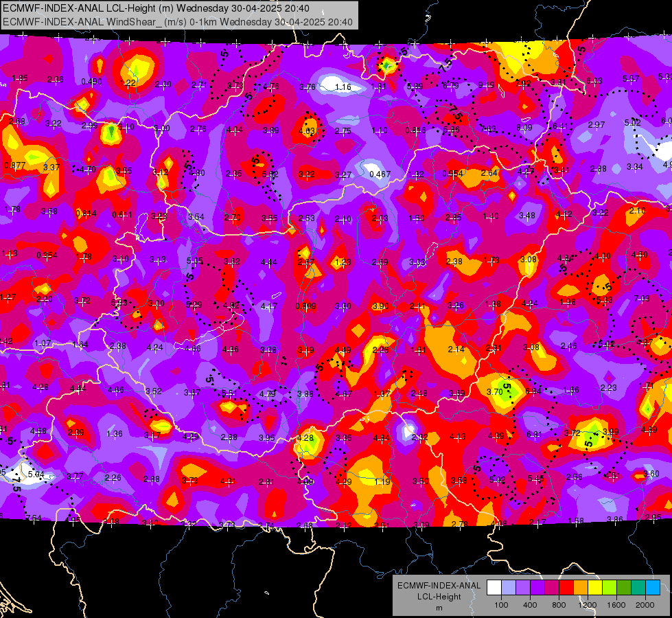
Task: Click the WindShear 0-1km title line
Action: [177, 22]
